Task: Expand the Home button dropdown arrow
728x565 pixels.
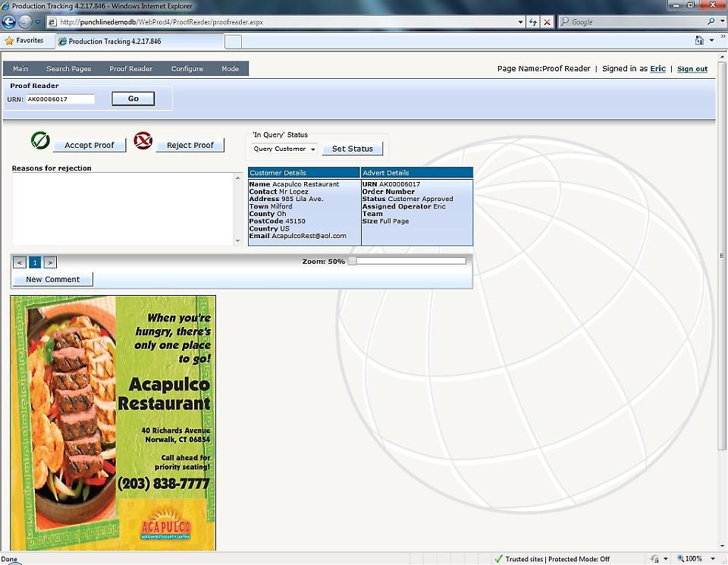Action: [712, 40]
